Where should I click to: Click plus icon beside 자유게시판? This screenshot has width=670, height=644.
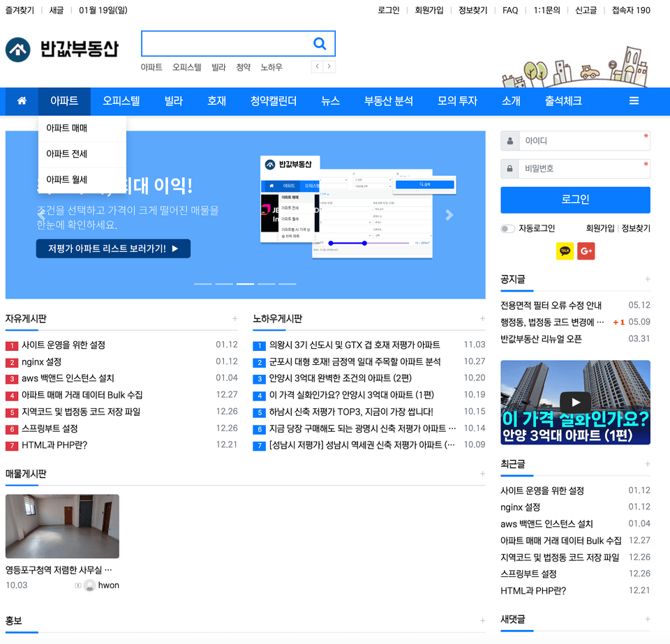[x=235, y=319]
